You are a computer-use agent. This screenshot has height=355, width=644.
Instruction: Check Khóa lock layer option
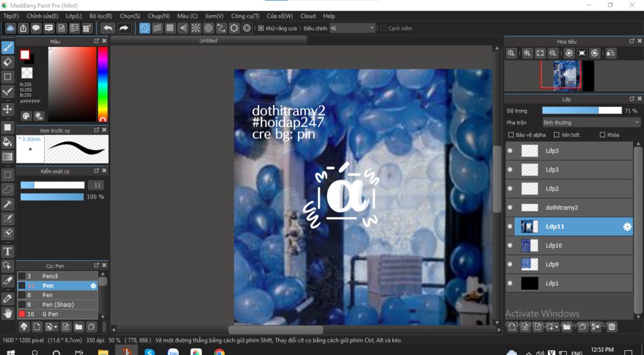(x=602, y=134)
